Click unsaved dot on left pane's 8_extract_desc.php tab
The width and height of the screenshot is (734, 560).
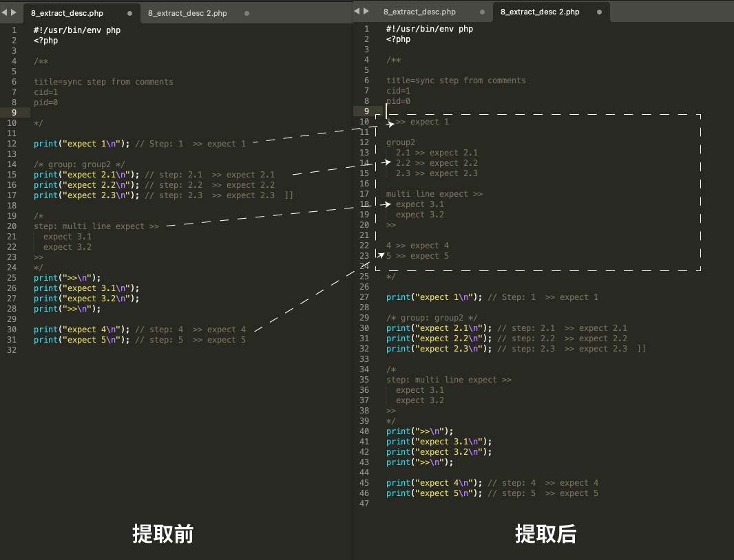point(130,14)
